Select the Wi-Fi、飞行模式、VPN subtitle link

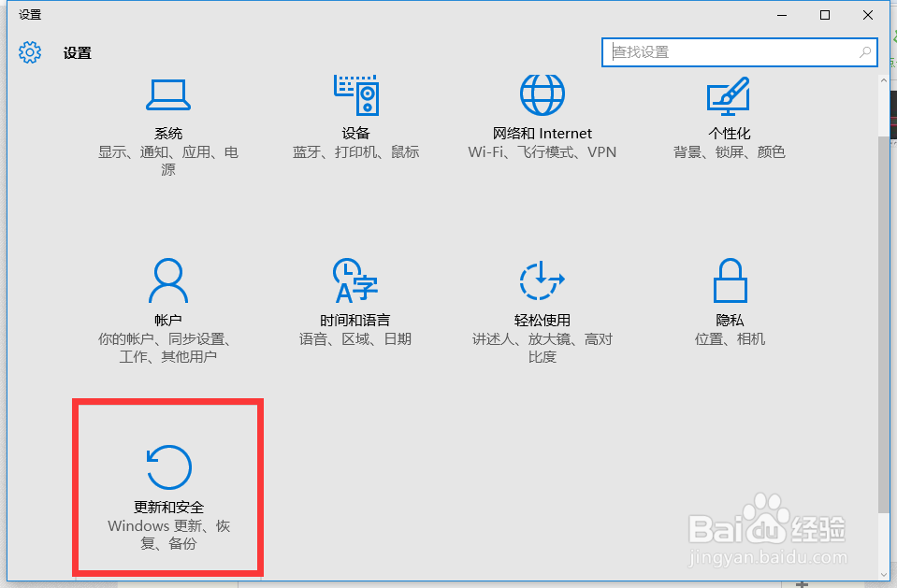[x=542, y=151]
